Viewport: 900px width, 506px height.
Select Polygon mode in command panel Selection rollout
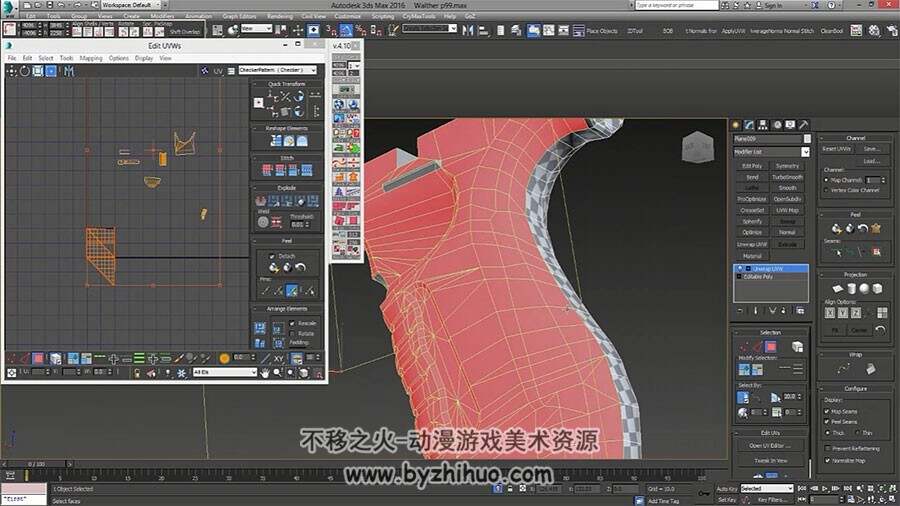(771, 347)
